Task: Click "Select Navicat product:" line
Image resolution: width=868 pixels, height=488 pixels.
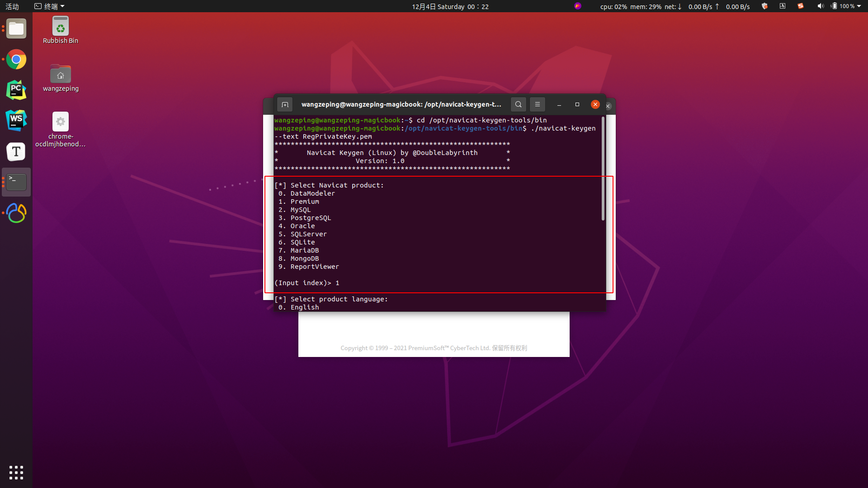Action: tap(329, 185)
